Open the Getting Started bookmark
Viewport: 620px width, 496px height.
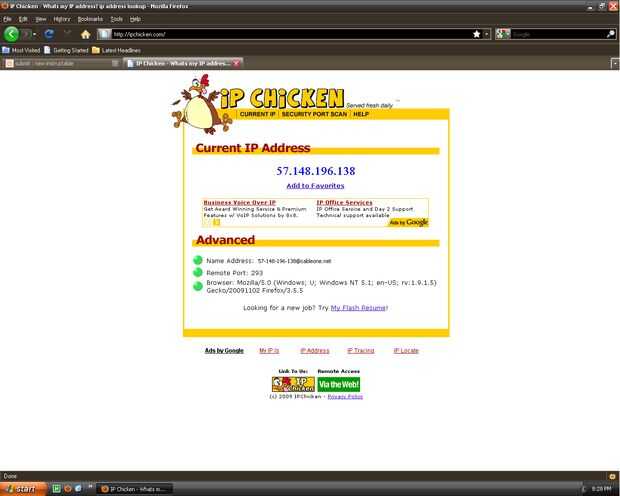[x=66, y=50]
